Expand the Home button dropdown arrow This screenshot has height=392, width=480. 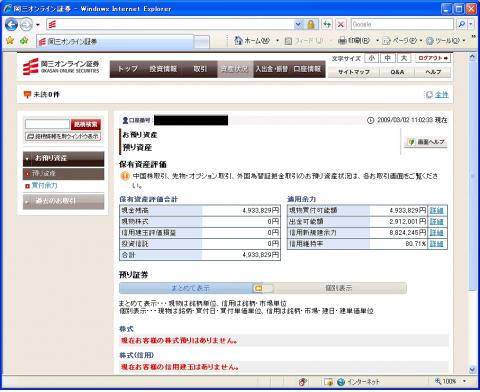point(277,41)
